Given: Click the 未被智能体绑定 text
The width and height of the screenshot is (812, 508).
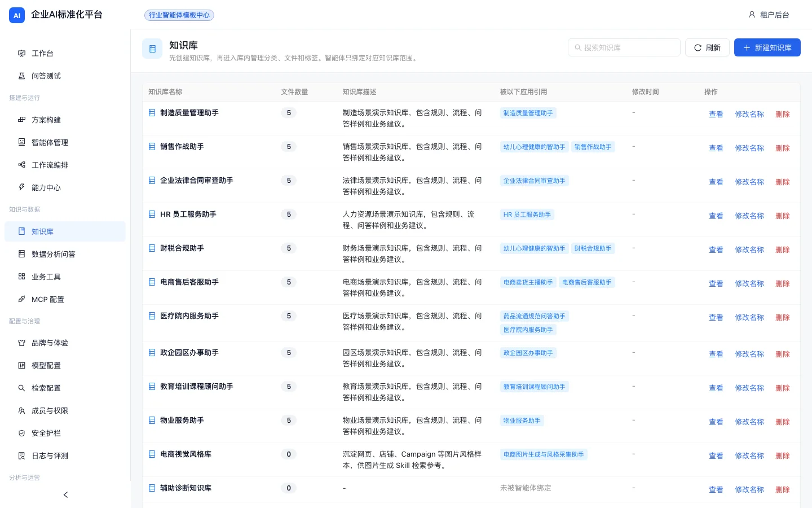Looking at the screenshot, I should 526,488.
